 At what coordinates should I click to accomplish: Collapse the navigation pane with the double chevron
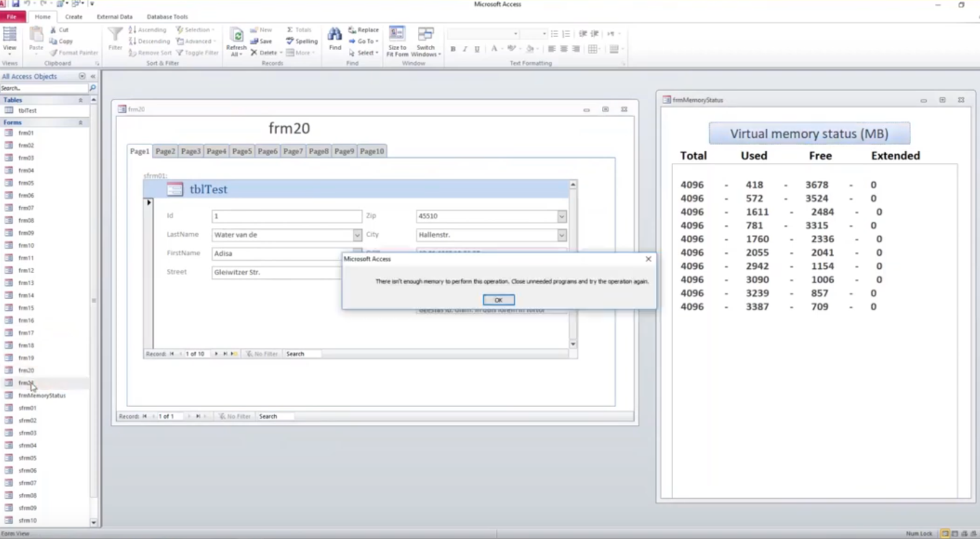pos(93,76)
